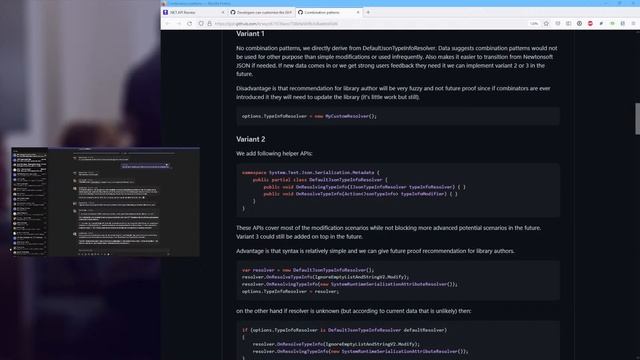The height and width of the screenshot is (360, 640).
Task: Select the Combination patterns tab
Action: (329, 12)
